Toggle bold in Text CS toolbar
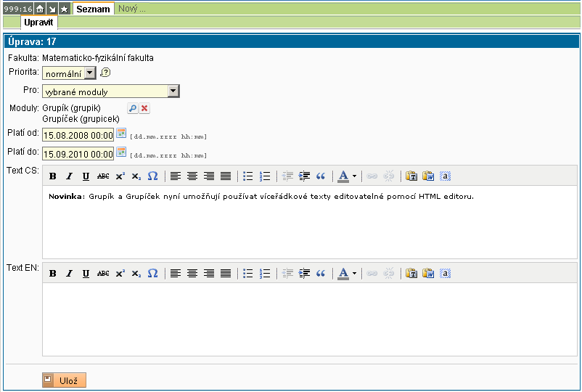The height and width of the screenshot is (392, 582). 52,176
